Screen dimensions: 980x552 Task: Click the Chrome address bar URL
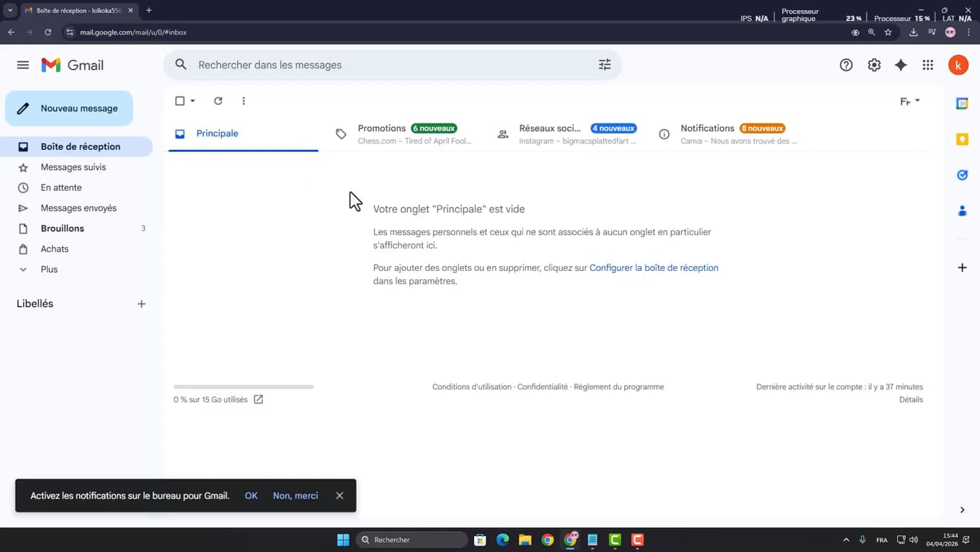coord(133,32)
